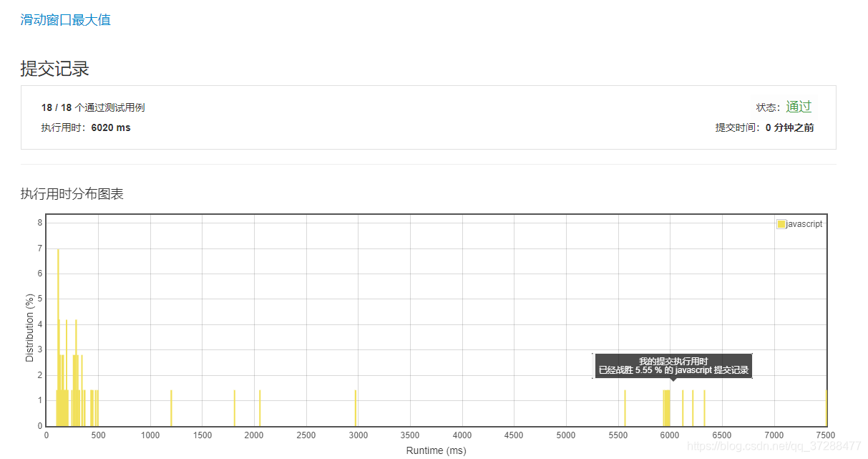Click the 通过 status text
Viewport: 868px width, 459px height.
[x=799, y=107]
